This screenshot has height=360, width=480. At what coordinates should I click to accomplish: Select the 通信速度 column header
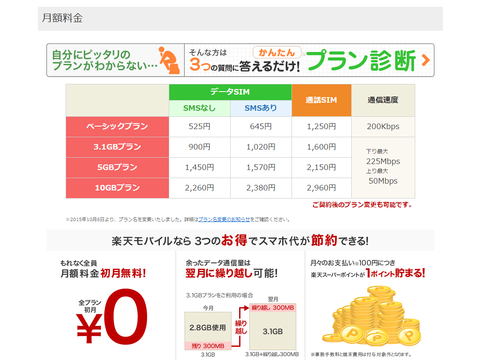coord(383,100)
